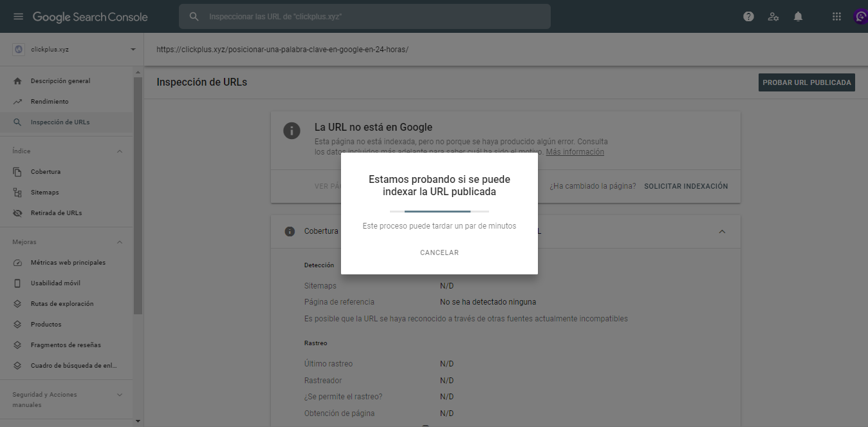Click the URL inspection search field
Screen dimensions: 868x427
364,16
